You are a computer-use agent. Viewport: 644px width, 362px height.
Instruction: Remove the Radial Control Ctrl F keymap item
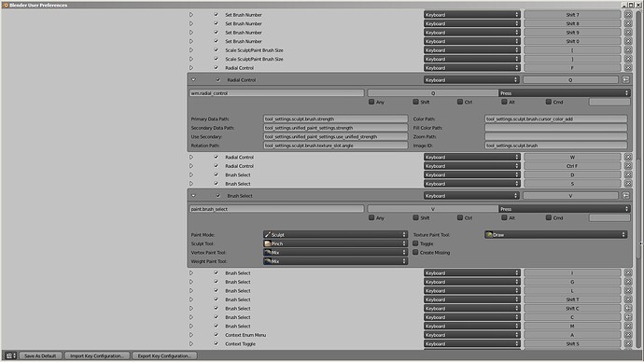[628, 166]
